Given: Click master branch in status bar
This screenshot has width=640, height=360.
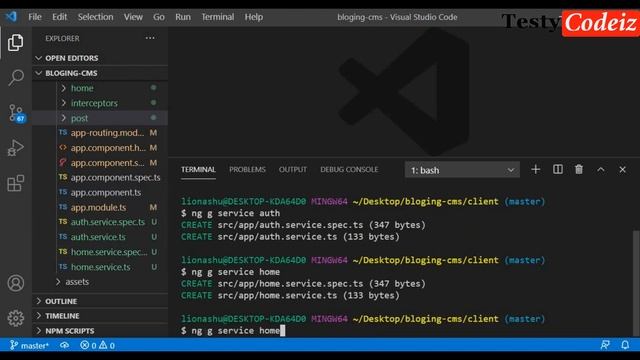Looking at the screenshot, I should [x=29, y=346].
